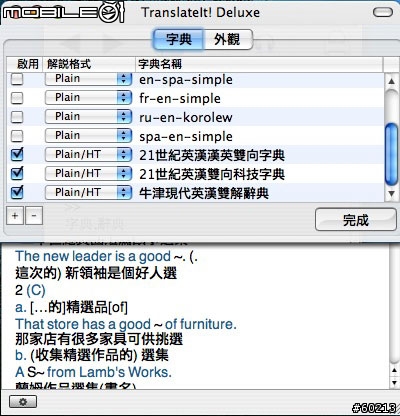Select the en-spa-simple dictionary name
Viewport: 400px width, 416px height.
coord(186,80)
